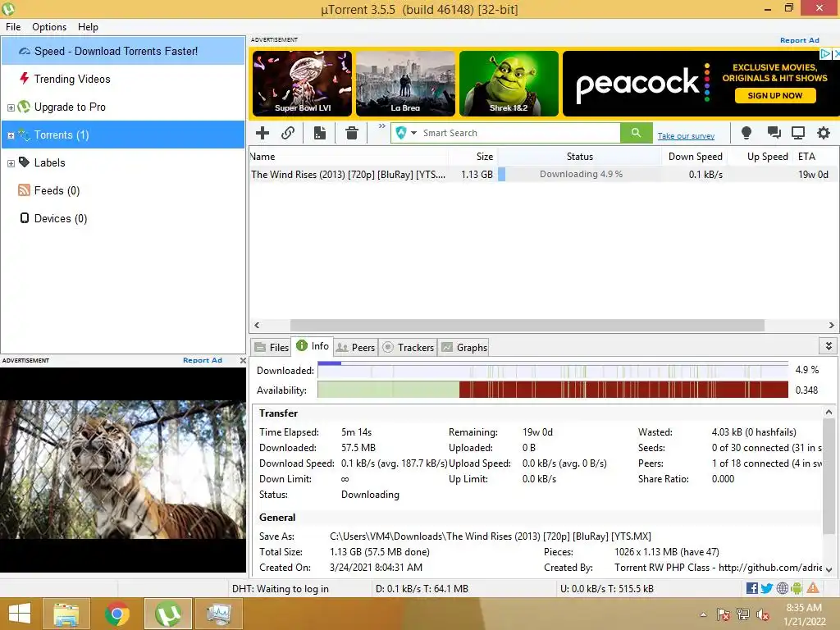Click Report Ad link in sidebar ad
The width and height of the screenshot is (840, 630).
click(203, 360)
